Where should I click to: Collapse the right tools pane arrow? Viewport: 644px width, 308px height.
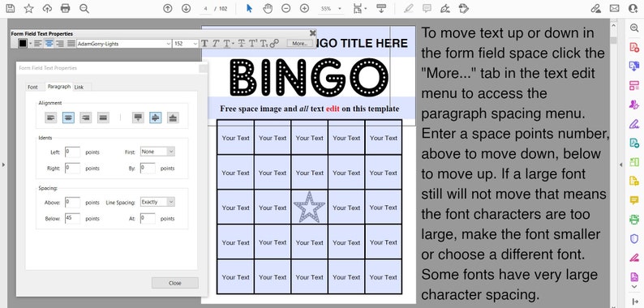coord(621,165)
